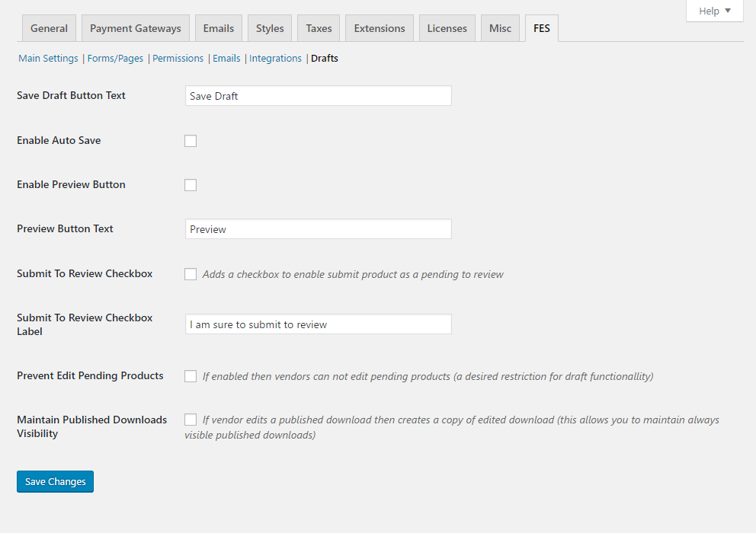This screenshot has height=533, width=756.
Task: Click into the Save Draft Button Text field
Action: pos(318,96)
